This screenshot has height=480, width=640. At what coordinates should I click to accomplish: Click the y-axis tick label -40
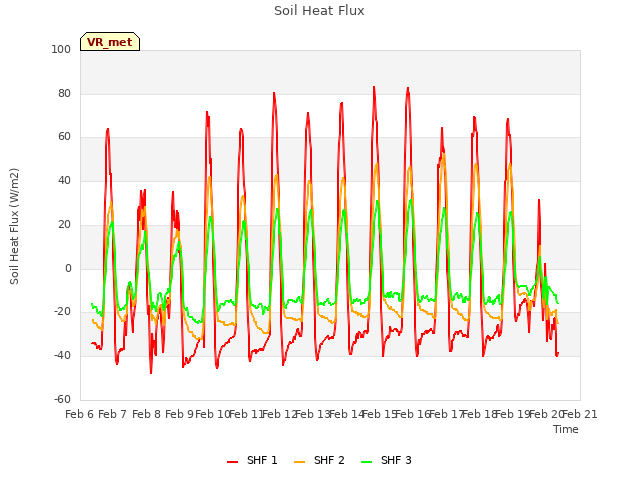click(62, 356)
